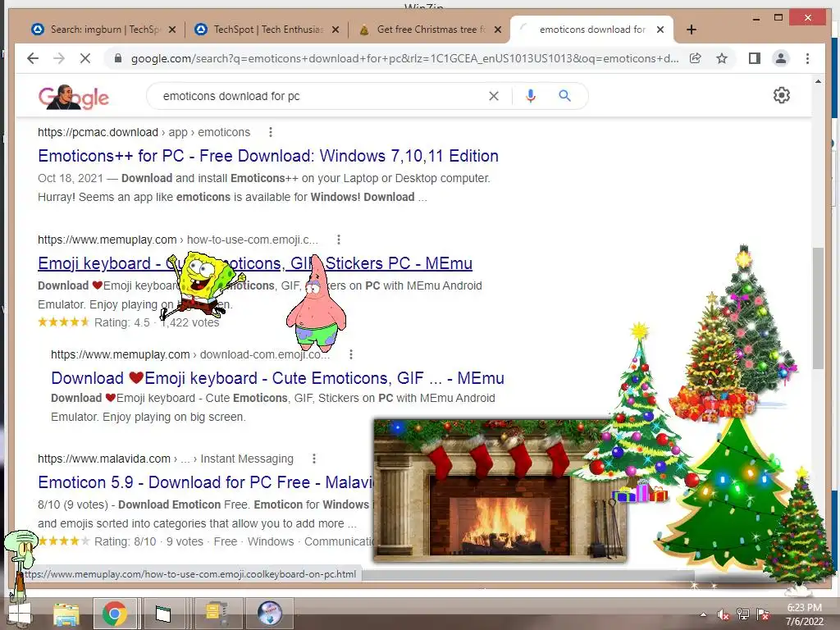
Task: Submit search with the magnifier icon
Action: [x=564, y=96]
